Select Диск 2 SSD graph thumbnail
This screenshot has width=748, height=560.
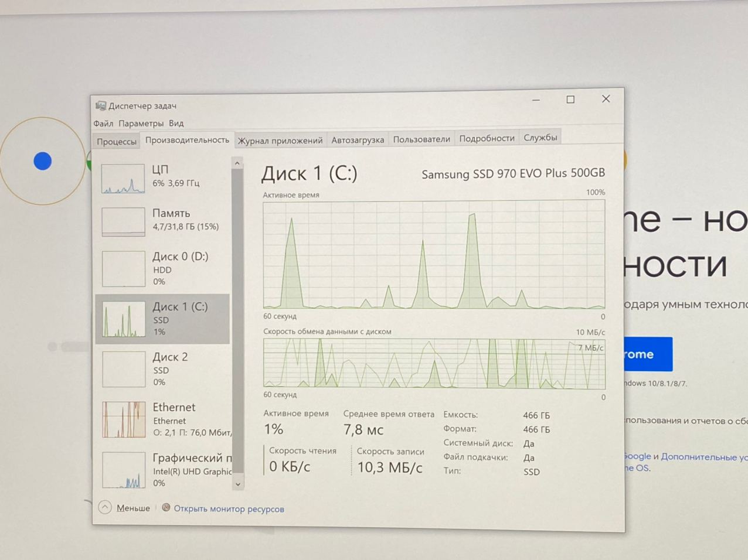tap(124, 369)
